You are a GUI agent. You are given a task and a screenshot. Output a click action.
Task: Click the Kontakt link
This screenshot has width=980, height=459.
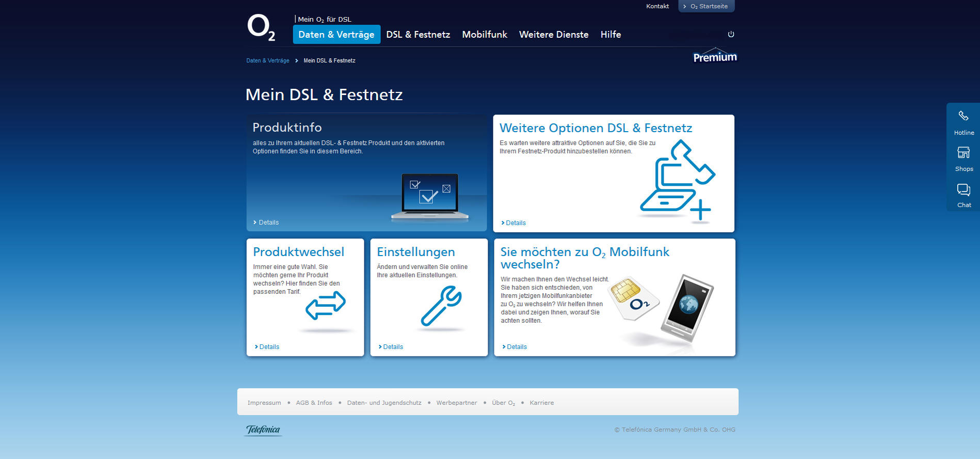(657, 6)
